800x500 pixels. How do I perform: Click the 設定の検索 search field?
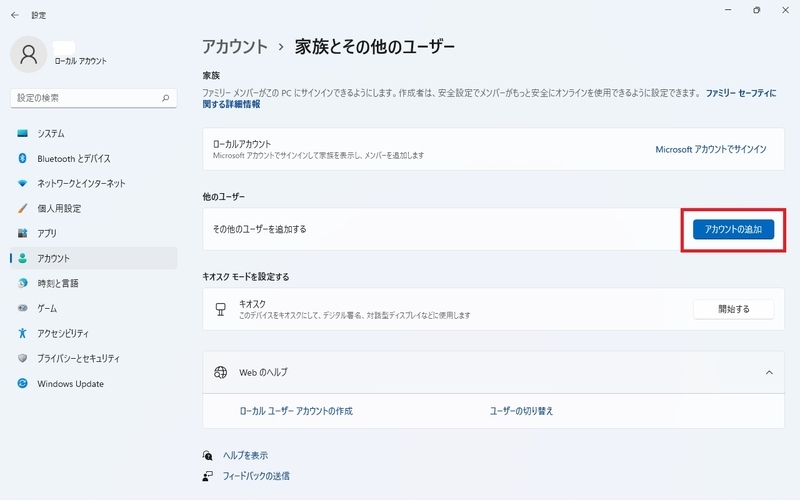94,98
